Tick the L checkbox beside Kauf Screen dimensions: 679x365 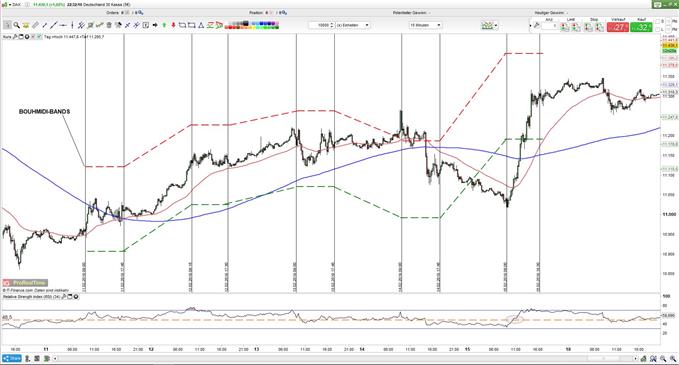point(658,29)
